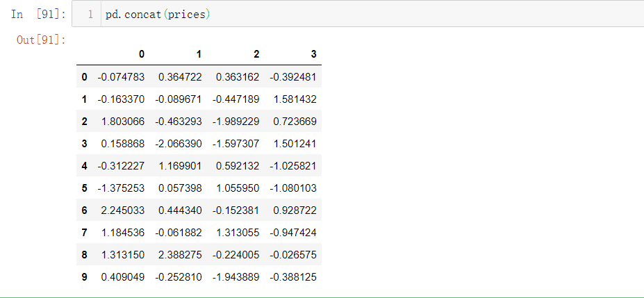Screen dimensions: 644x298
Task: Select cell value -0.026575
Action: point(293,255)
